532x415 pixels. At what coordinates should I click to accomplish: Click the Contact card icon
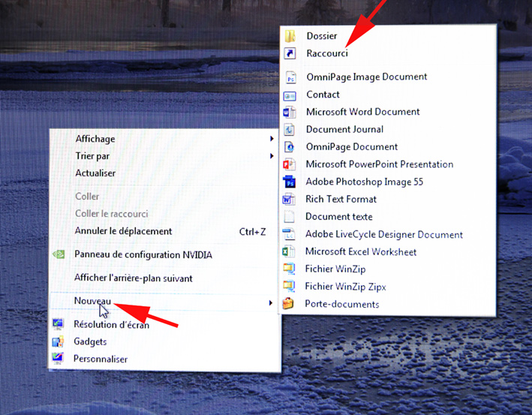pyautogui.click(x=290, y=96)
